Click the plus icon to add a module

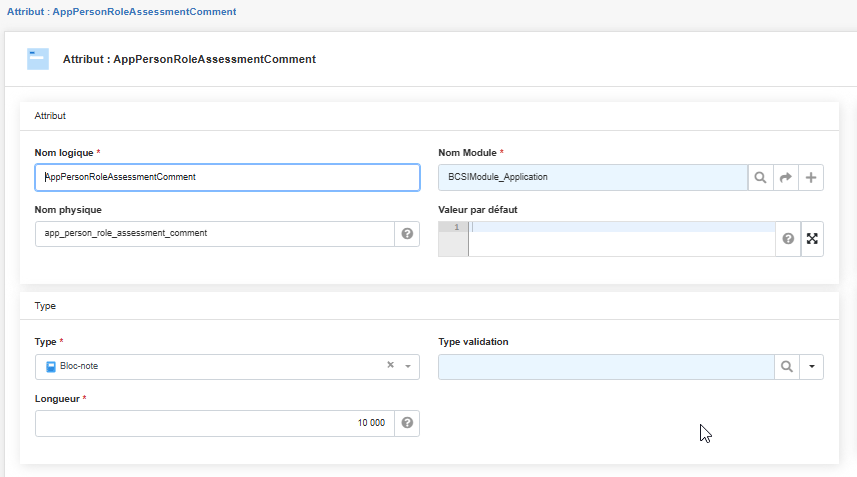click(811, 178)
